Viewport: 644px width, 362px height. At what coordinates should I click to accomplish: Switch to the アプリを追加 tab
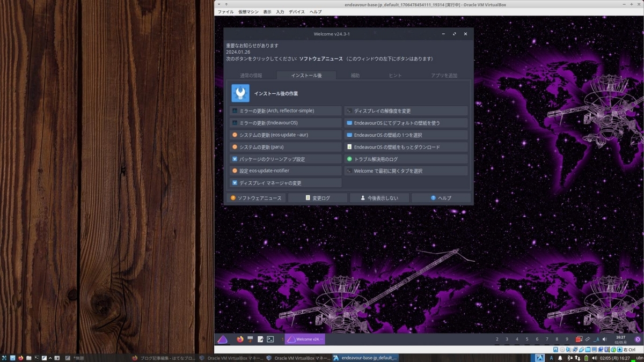(444, 76)
